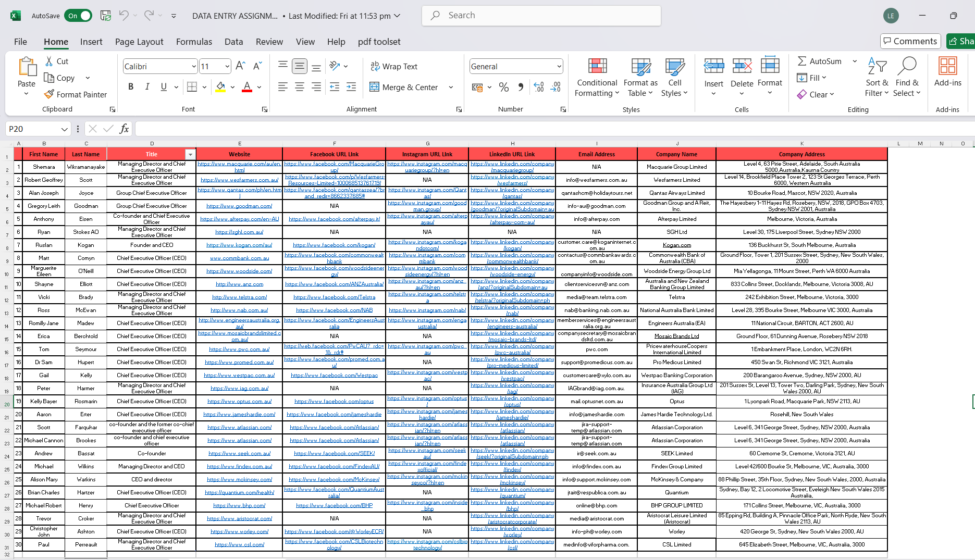975x560 pixels.
Task: Click the Share button
Action: tap(961, 41)
